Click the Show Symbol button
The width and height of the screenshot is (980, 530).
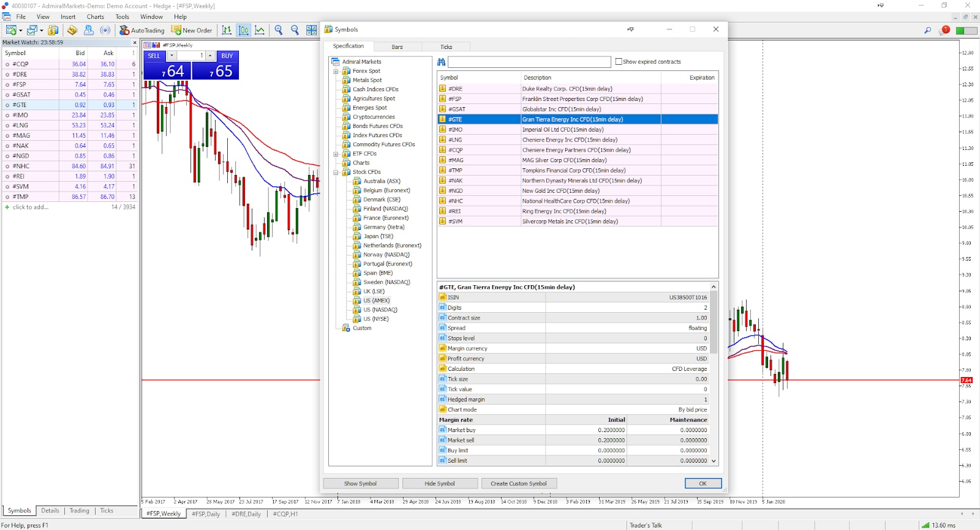[361, 483]
